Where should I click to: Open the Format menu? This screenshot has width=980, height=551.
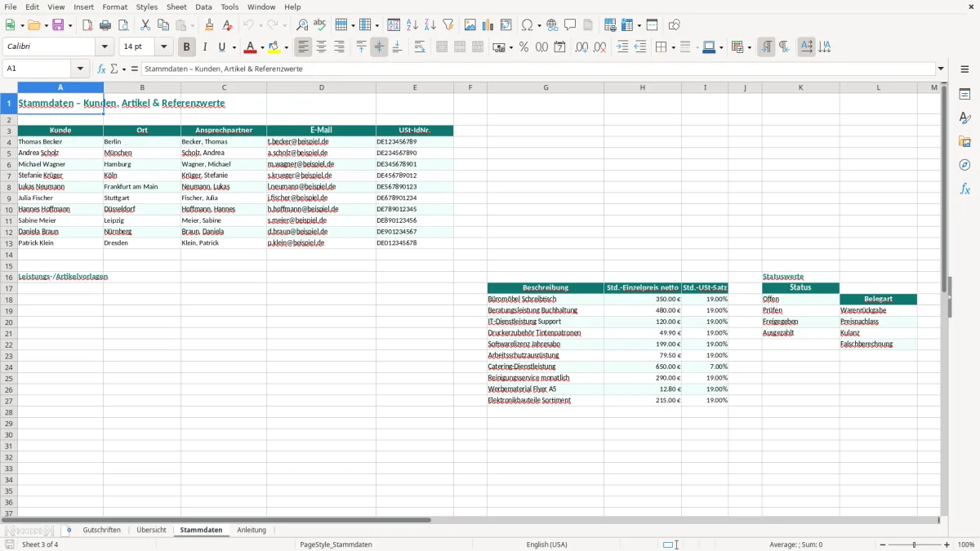[115, 7]
